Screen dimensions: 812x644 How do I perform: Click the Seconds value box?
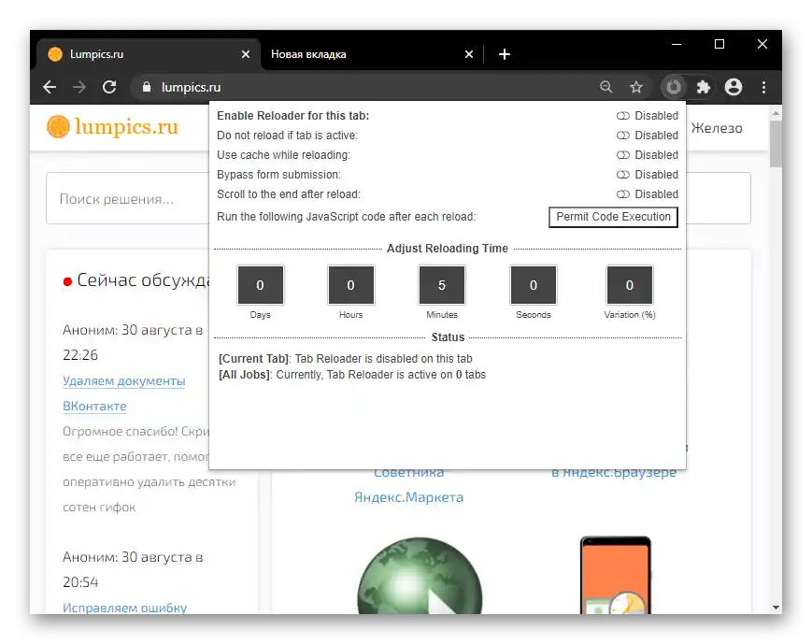[x=534, y=285]
